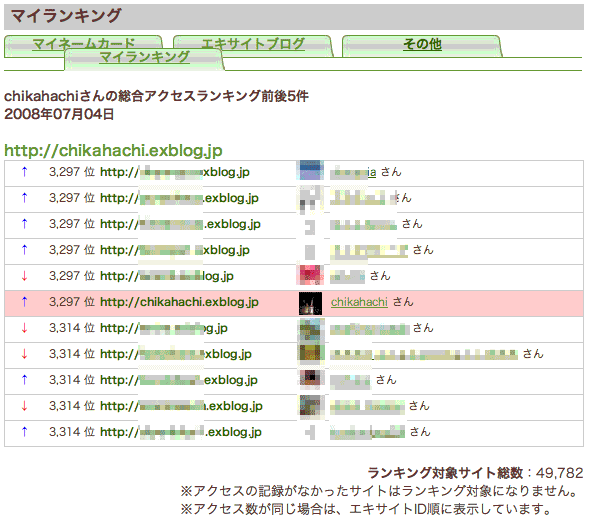Click the blue avatar thumbnail in the first row
The image size is (591, 522).
coord(310,170)
